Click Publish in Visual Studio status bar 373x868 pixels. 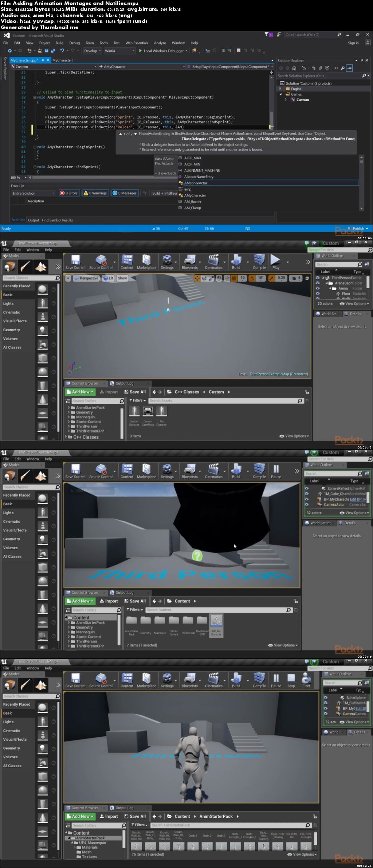[x=358, y=228]
